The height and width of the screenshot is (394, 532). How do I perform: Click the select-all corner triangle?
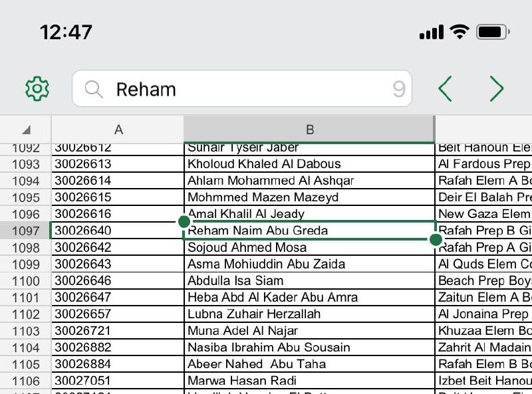(26, 130)
